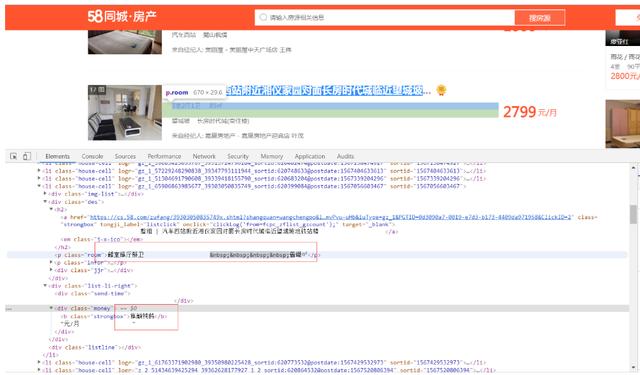Viewport: 640px width, 375px height.
Task: Select the div class send-time row
Action: (x=93, y=293)
